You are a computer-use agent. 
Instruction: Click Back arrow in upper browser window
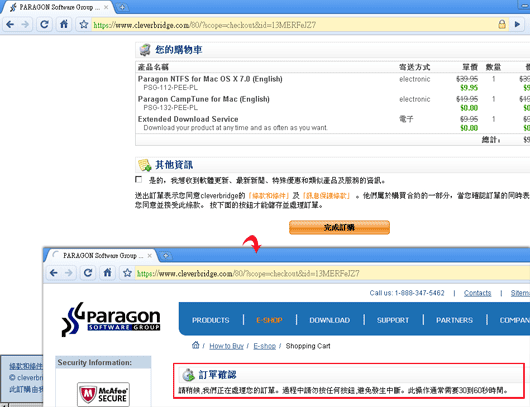pyautogui.click(x=10, y=24)
